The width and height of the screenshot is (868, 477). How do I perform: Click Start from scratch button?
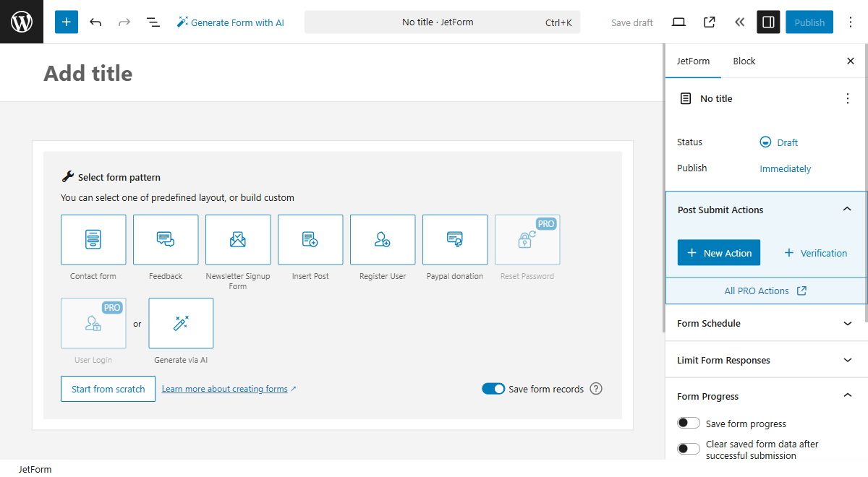coord(108,389)
